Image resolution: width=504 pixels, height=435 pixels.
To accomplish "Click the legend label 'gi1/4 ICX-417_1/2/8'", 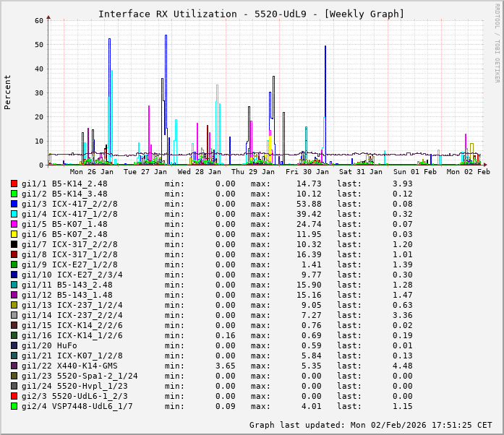I will 69,214.
